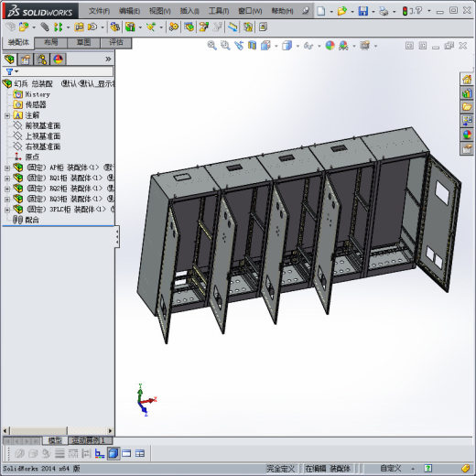Screen dimensions: 476x476
Task: Open the Design Library task pane icon
Action: pos(467,93)
